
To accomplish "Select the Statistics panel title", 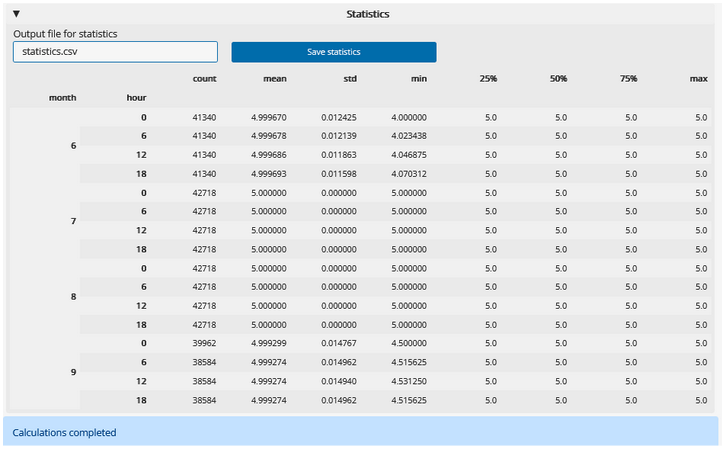I will point(367,14).
